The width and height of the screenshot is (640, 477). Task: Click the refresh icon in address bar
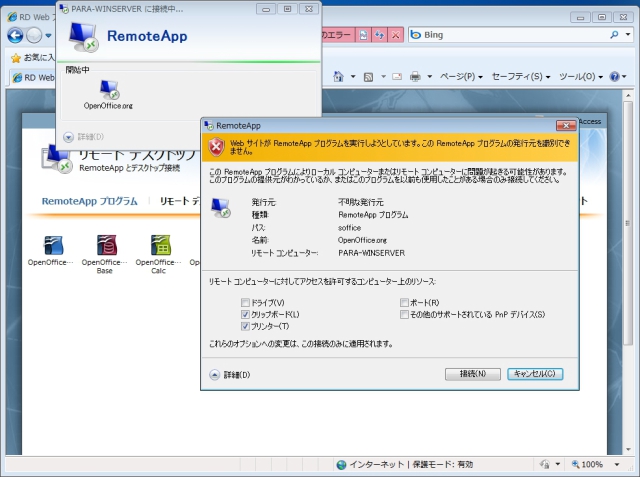click(379, 35)
